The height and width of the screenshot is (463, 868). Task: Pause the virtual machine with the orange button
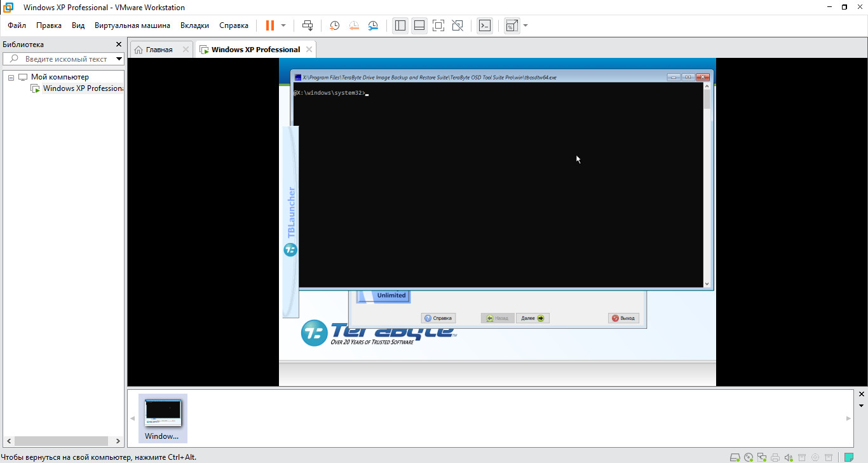[x=270, y=25]
